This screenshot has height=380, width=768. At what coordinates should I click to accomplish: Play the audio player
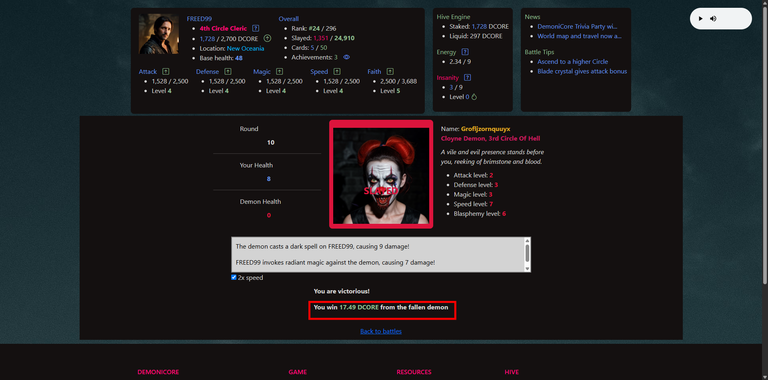click(700, 19)
